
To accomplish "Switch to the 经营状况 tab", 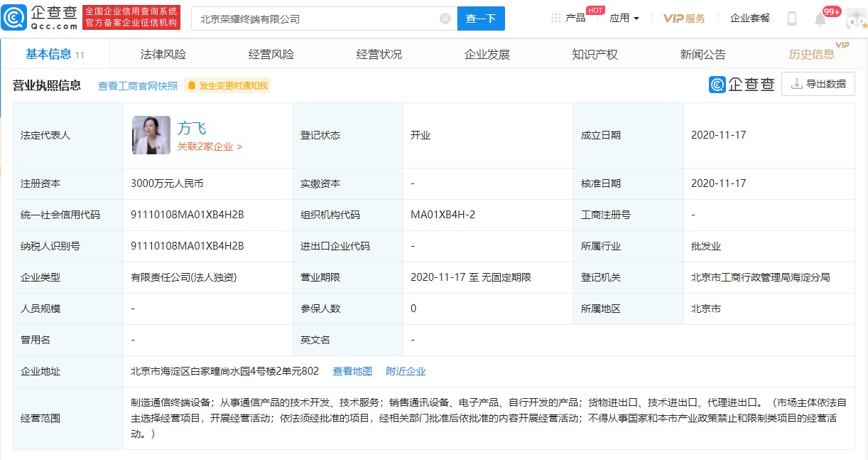I will pos(379,54).
